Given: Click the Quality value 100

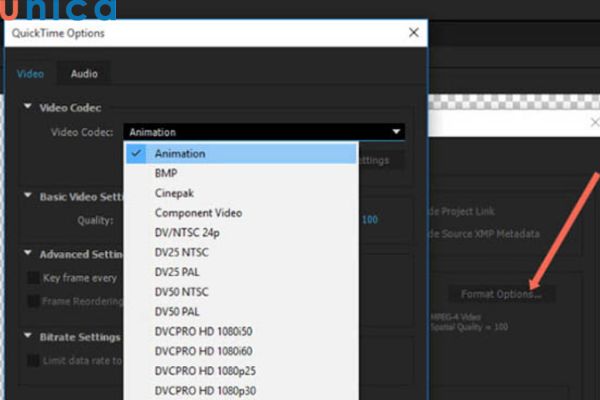Looking at the screenshot, I should click(370, 220).
